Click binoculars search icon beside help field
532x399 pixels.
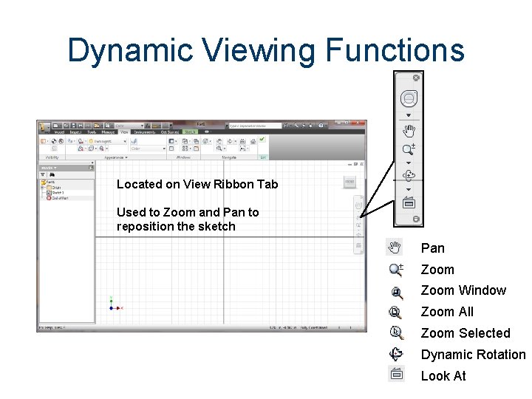pyautogui.click(x=286, y=126)
